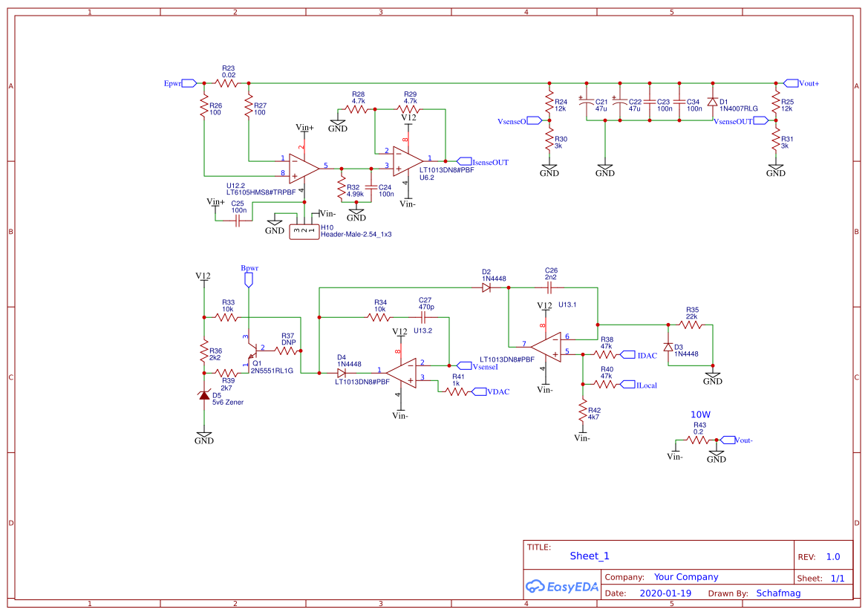Click resistor R43 0.2 symbol
The height and width of the screenshot is (615, 868).
coord(697,440)
